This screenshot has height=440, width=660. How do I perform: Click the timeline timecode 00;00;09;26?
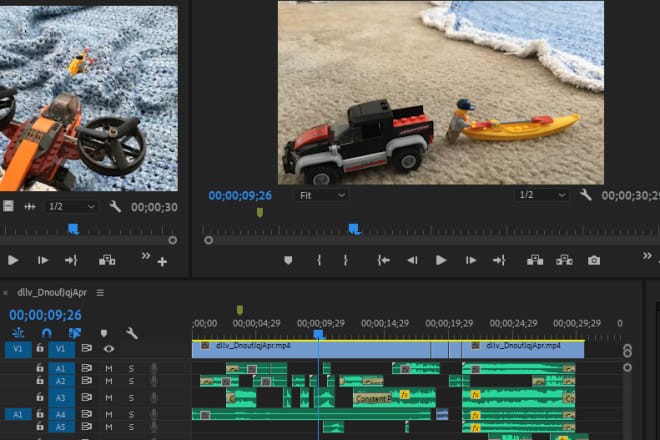(x=45, y=315)
